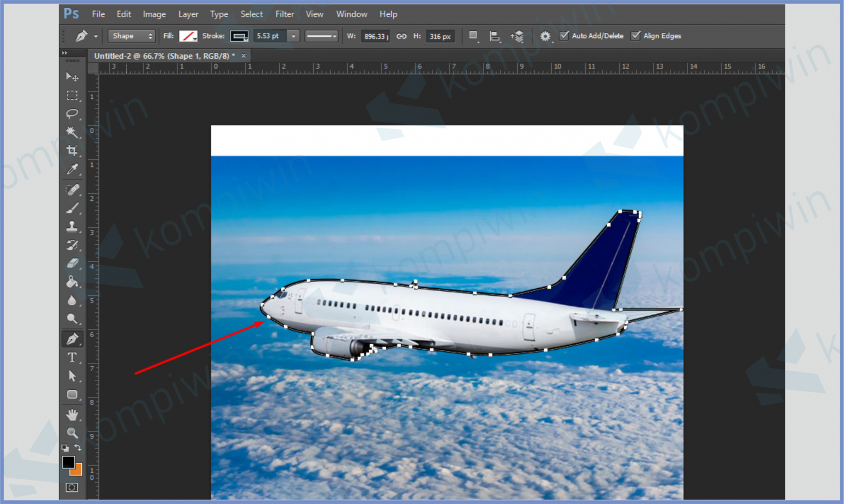Click the width input field
The height and width of the screenshot is (504, 844).
375,36
